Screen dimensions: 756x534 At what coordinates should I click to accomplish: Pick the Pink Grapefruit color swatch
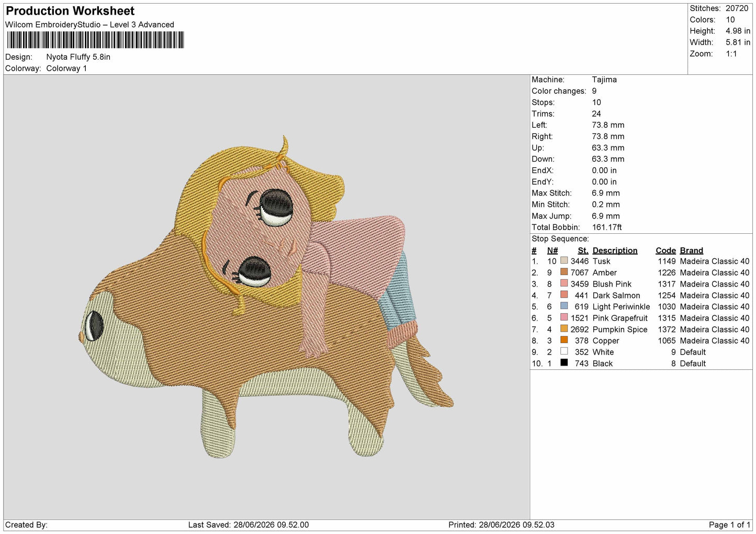(x=564, y=317)
